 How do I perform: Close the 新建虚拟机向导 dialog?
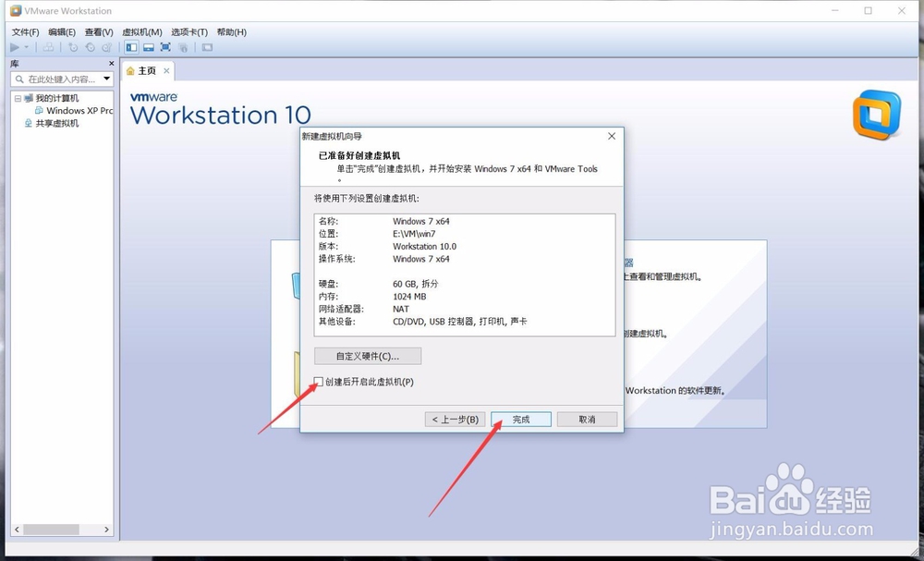click(612, 136)
